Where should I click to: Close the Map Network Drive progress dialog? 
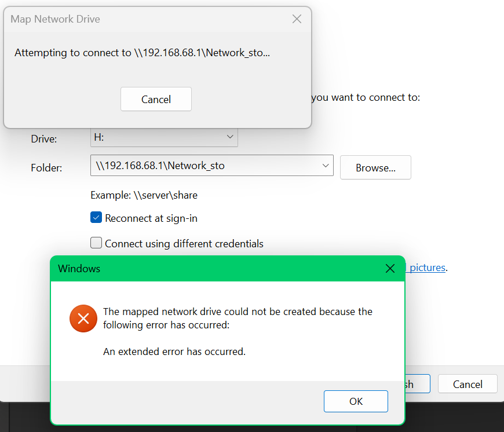coord(297,19)
